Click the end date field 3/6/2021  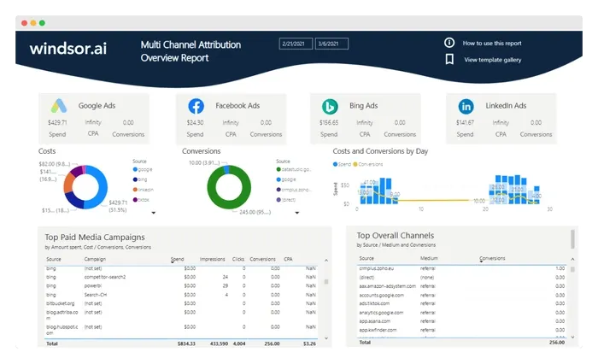[x=331, y=44]
